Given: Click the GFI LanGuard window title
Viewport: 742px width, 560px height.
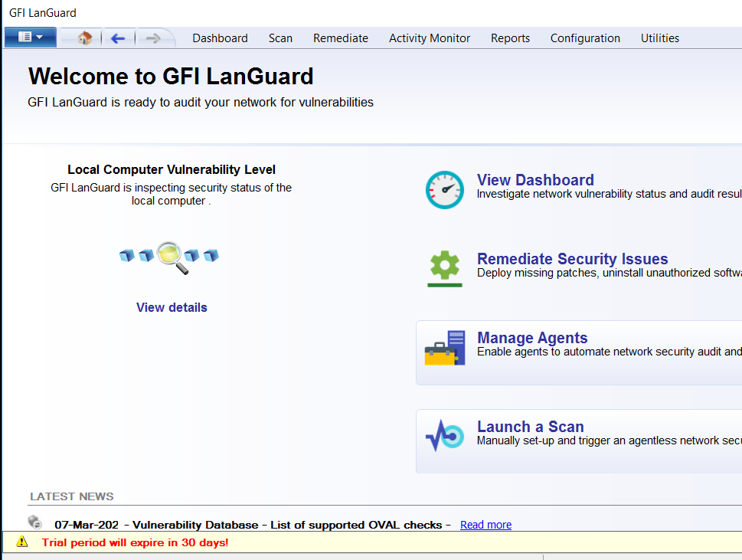Looking at the screenshot, I should [x=43, y=13].
